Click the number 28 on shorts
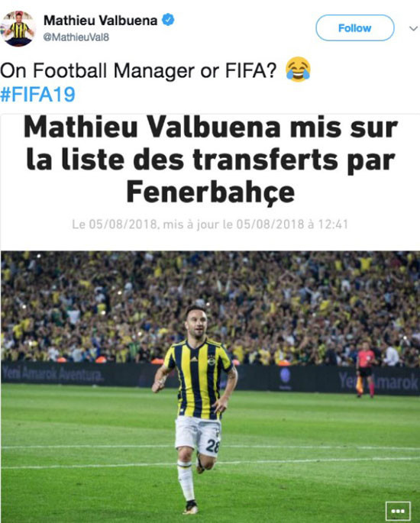This screenshot has height=523, width=420. pyautogui.click(x=212, y=446)
